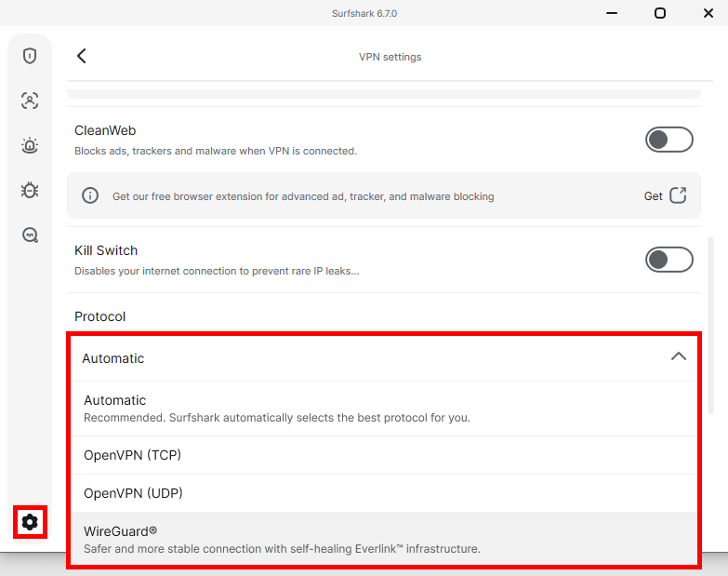Viewport: 728px width, 576px height.
Task: Click the chevron up arrow in Protocol dropdown
Action: tap(679, 356)
